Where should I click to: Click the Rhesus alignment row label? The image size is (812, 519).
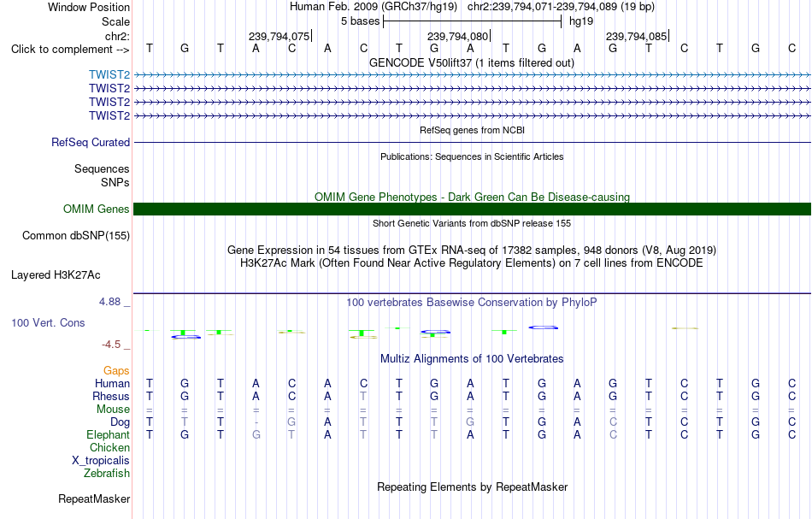tap(111, 396)
